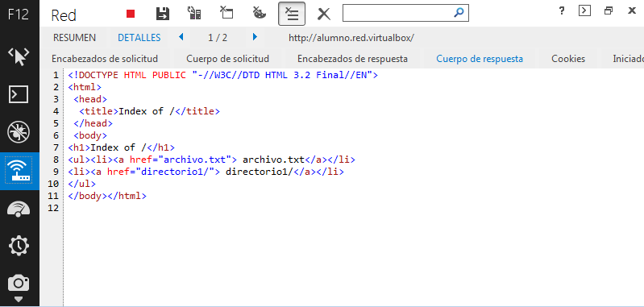644x307 pixels.
Task: Click the DOCTYPE line in response body
Action: pyautogui.click(x=223, y=75)
